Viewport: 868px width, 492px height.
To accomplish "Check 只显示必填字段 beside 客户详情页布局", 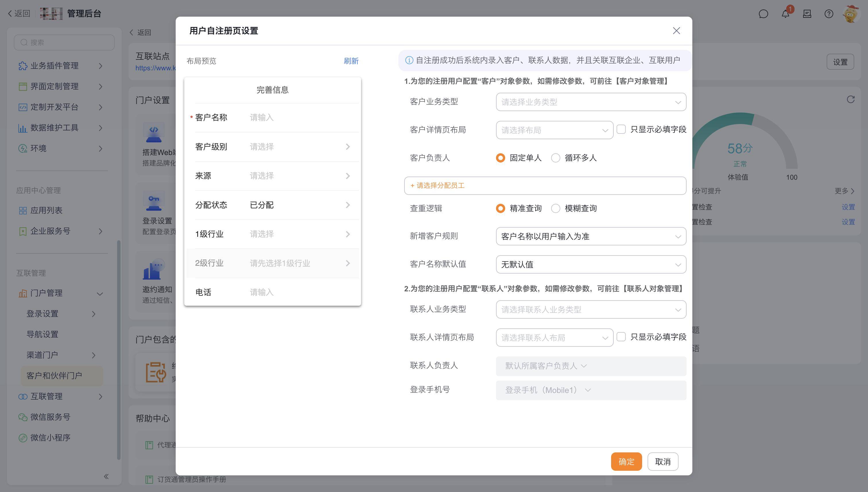I will [621, 129].
